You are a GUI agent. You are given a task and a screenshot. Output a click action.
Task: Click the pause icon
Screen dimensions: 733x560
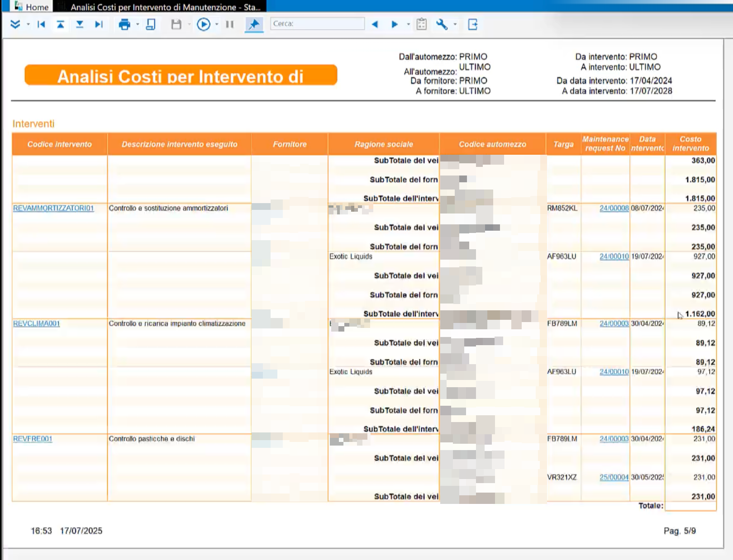230,24
